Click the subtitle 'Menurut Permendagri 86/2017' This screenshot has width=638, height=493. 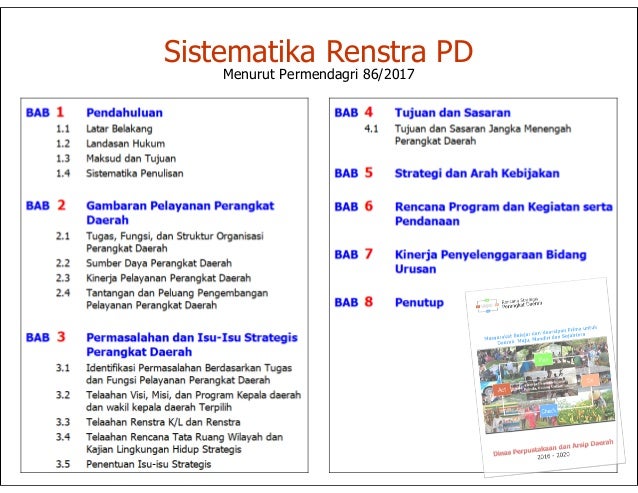319,74
